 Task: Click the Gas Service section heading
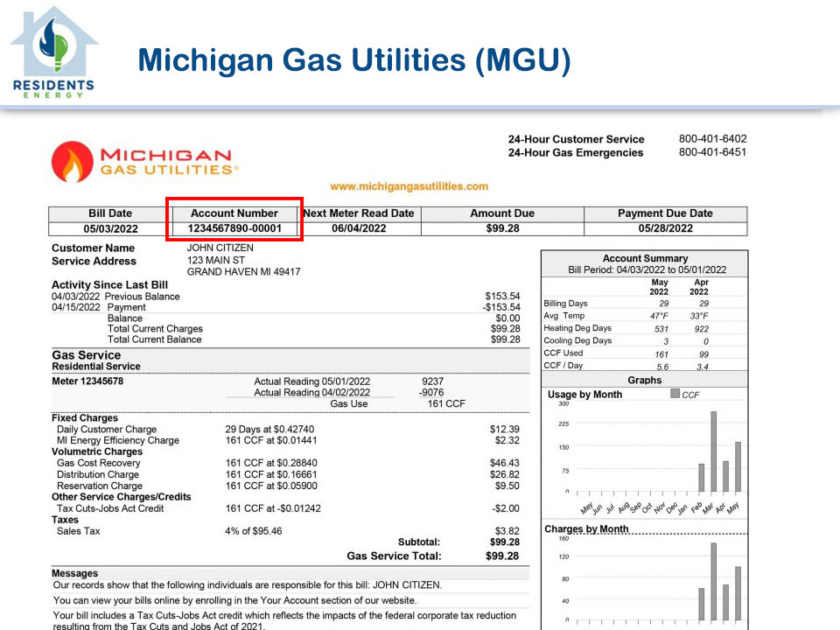(87, 355)
